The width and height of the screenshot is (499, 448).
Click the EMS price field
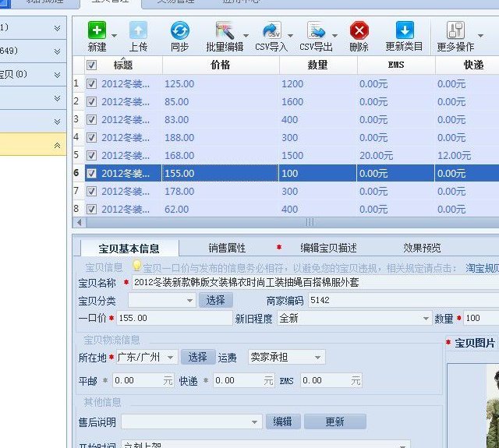point(331,380)
